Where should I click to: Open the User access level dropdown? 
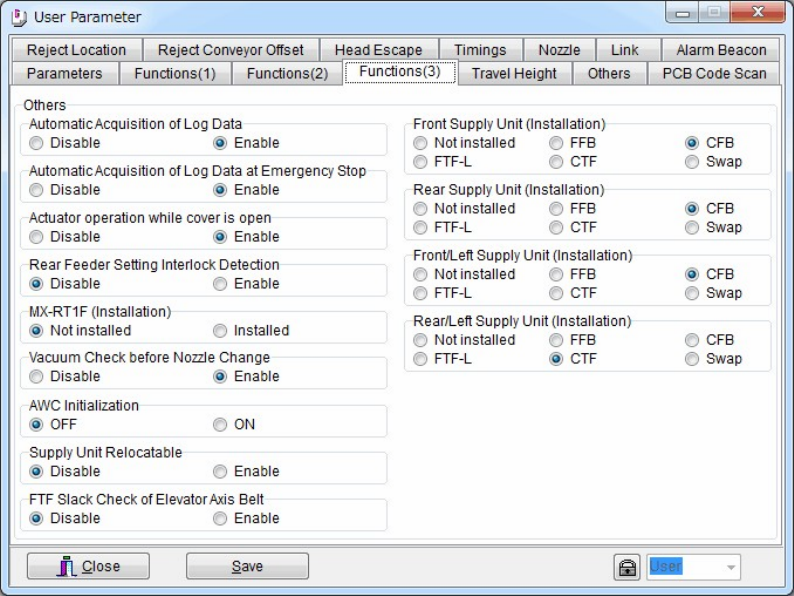click(x=693, y=567)
